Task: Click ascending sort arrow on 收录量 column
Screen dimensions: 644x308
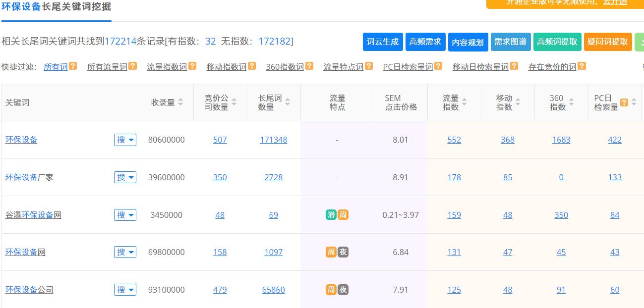Action: coord(180,100)
